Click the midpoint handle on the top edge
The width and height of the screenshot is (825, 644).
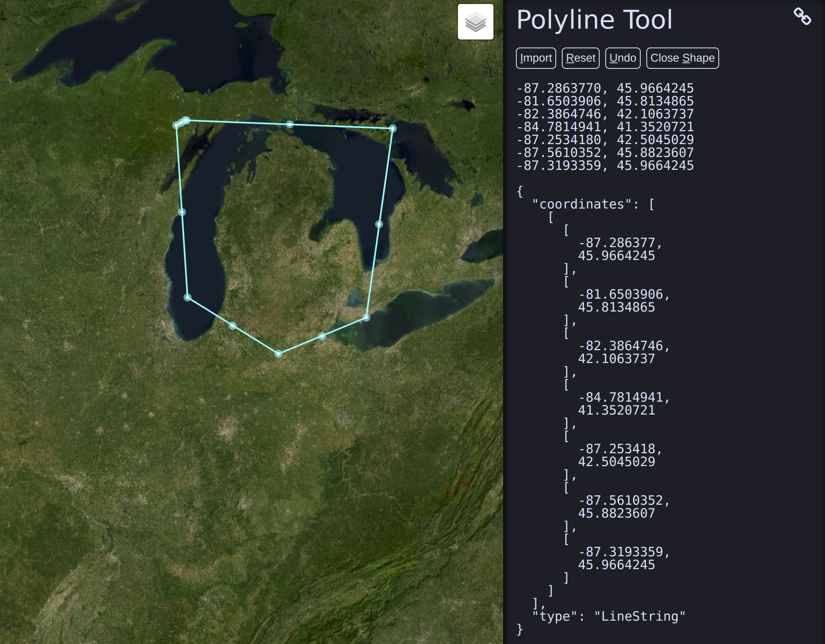tap(290, 124)
